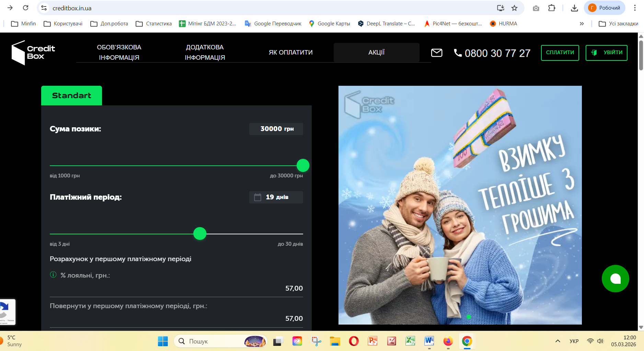Open DeepL Translate bookmark
644x351 pixels.
(x=387, y=24)
